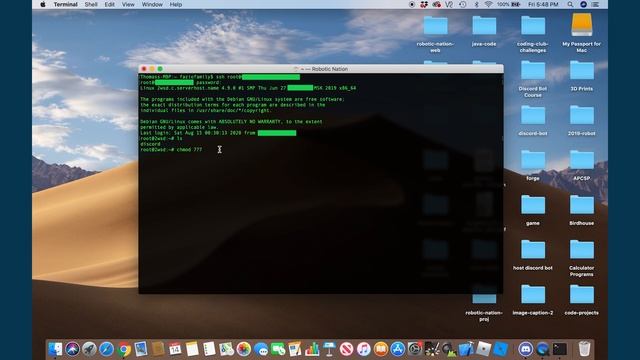The height and width of the screenshot is (360, 640).
Task: Open Notification Center list icon
Action: [x=595, y=4]
